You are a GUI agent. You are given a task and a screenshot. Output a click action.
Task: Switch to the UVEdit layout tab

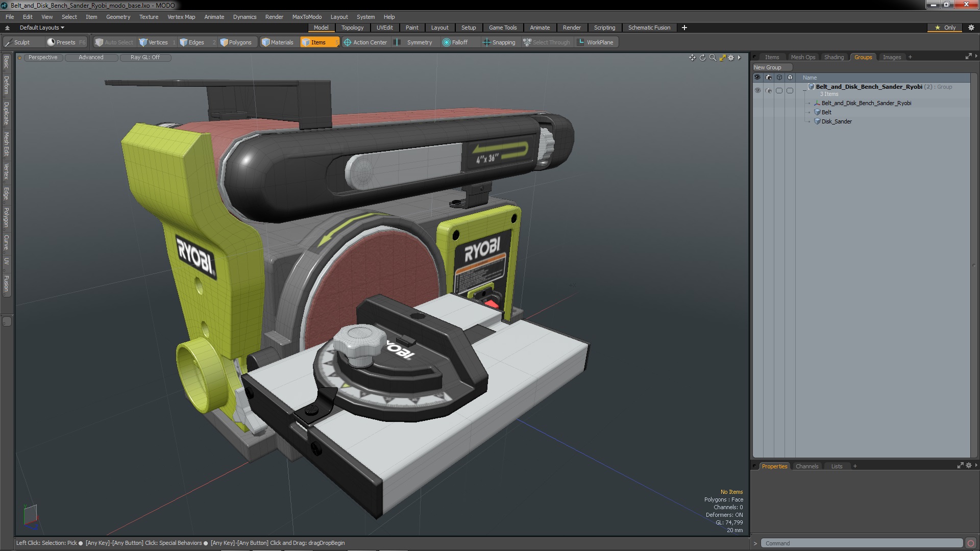[x=384, y=28]
